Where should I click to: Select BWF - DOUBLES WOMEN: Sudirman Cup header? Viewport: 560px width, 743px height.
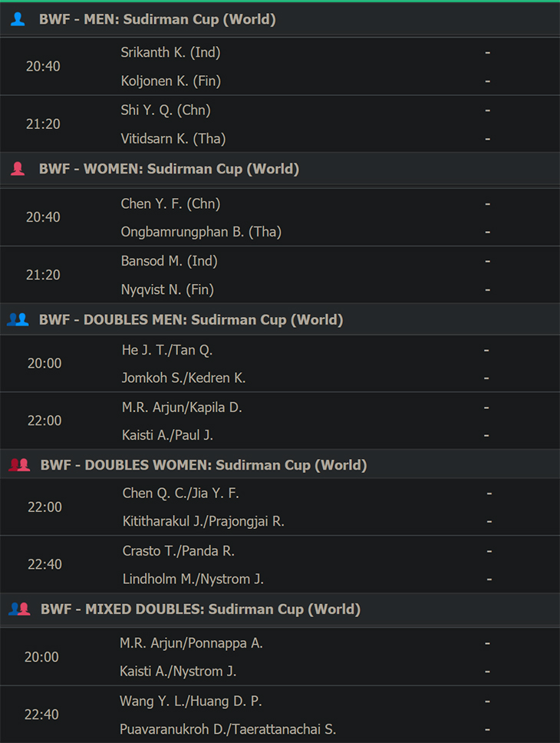click(x=280, y=464)
